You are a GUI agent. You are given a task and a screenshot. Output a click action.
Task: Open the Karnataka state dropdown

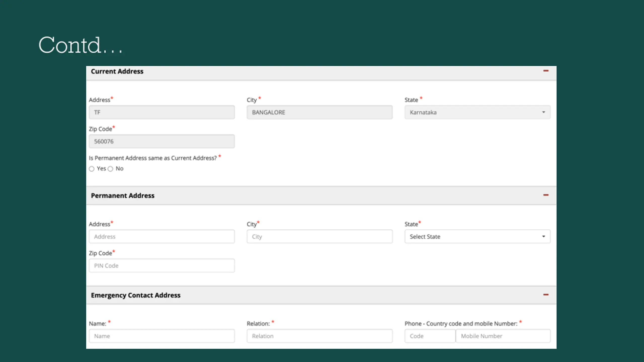tap(477, 112)
